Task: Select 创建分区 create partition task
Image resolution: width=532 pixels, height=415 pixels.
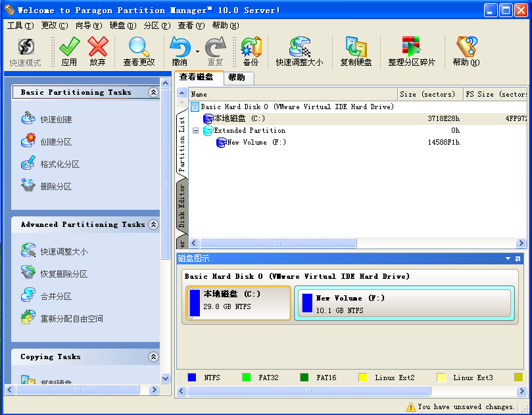Action: (x=47, y=141)
